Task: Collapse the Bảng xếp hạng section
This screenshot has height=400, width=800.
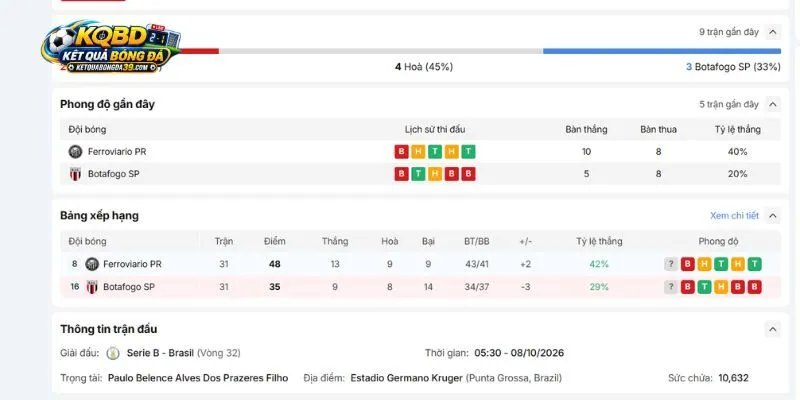Action: pyautogui.click(x=772, y=216)
